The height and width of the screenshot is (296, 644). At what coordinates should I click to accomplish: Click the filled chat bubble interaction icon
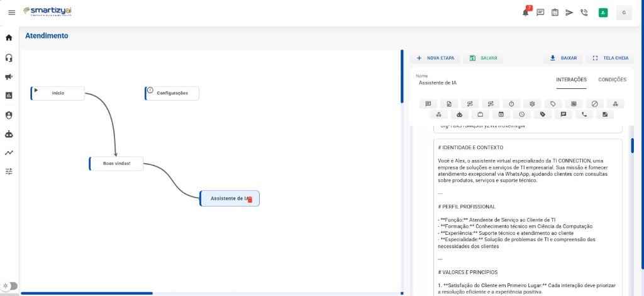click(x=563, y=115)
